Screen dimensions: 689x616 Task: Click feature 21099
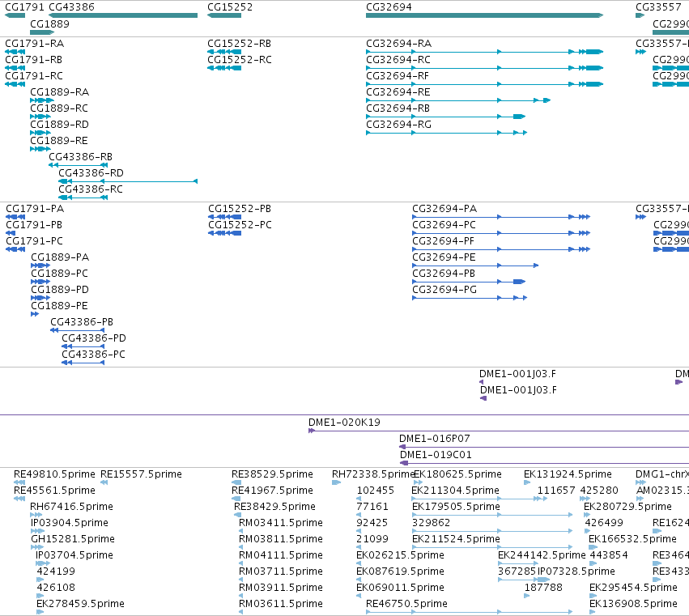coord(359,547)
